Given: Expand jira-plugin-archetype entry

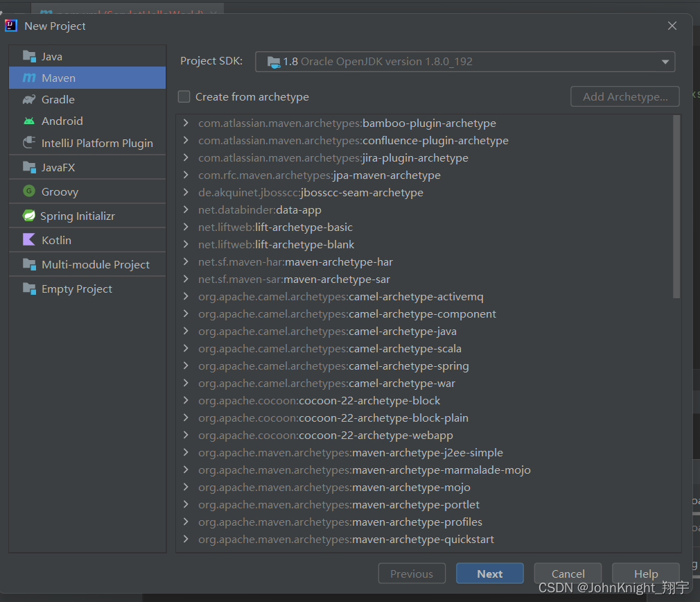Looking at the screenshot, I should (x=186, y=157).
